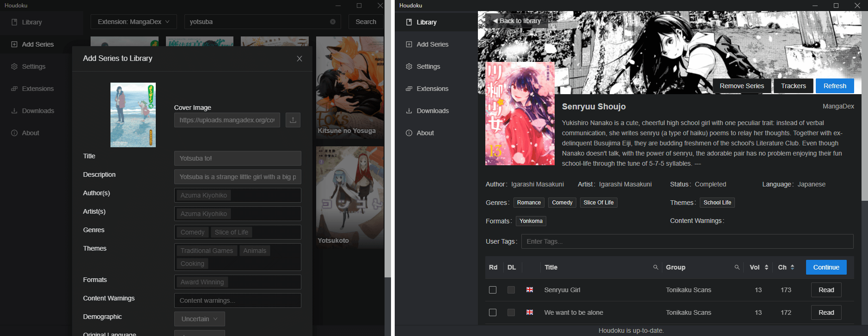This screenshot has height=336, width=868.
Task: Click the Title field Yotsuba to!
Action: coord(238,158)
